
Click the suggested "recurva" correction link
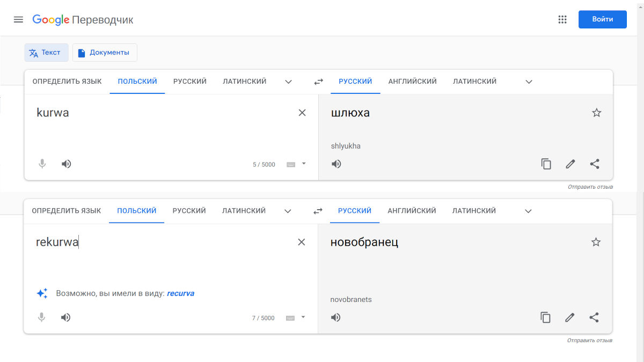click(180, 293)
